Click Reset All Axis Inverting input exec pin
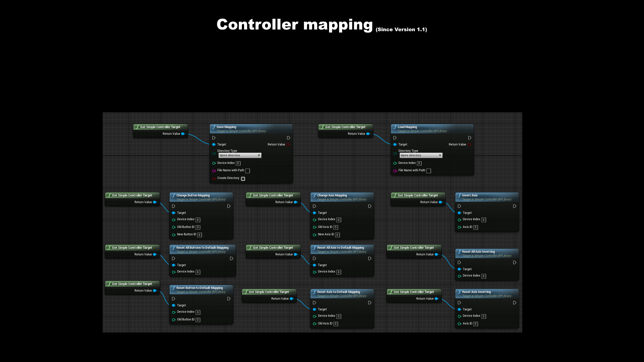 pos(460,262)
